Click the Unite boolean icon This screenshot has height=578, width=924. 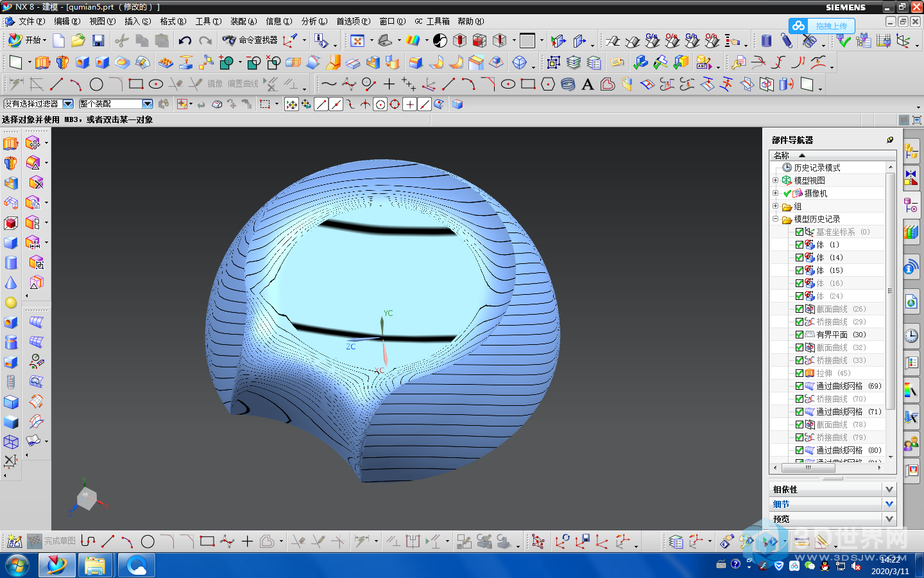click(x=226, y=63)
